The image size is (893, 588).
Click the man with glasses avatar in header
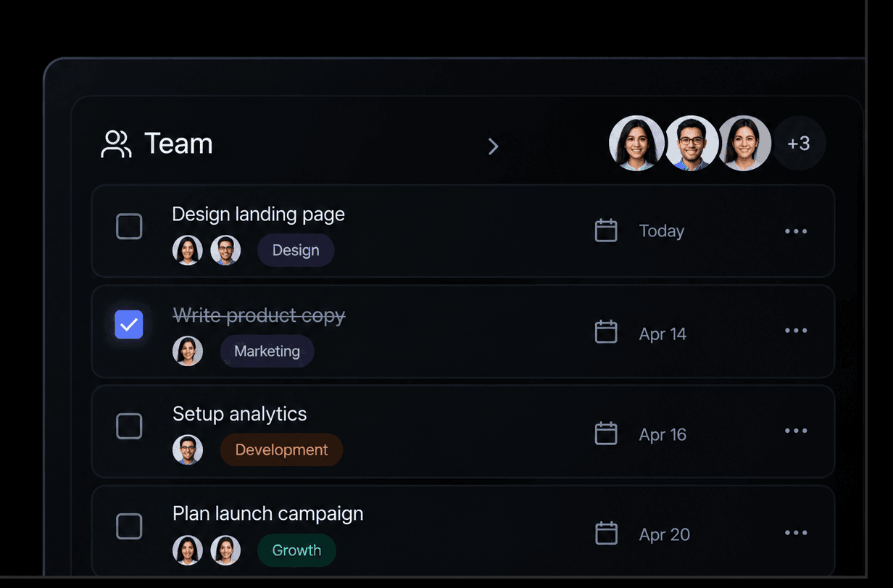691,144
